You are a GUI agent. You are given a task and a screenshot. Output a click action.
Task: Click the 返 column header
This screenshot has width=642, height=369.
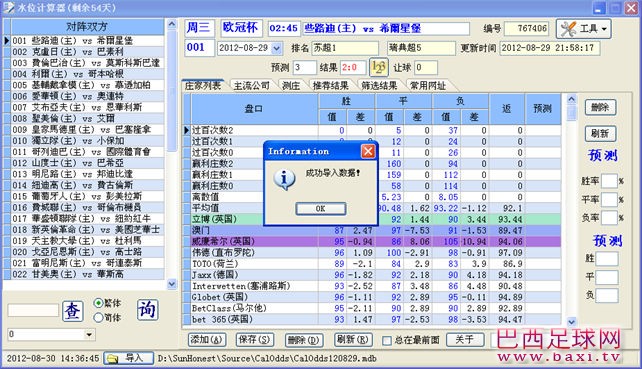(x=507, y=109)
